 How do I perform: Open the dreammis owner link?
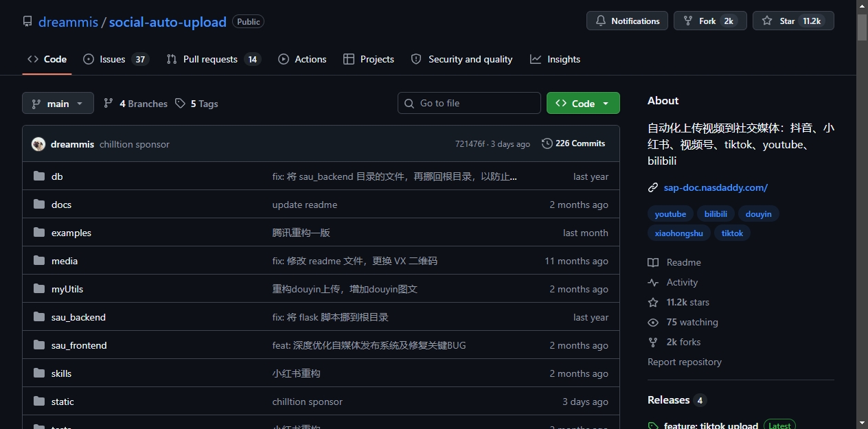68,22
